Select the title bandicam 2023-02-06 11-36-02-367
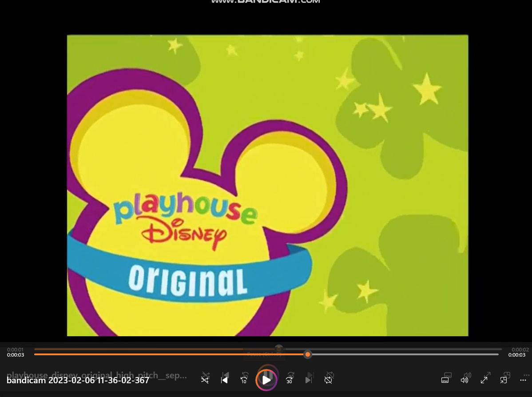 pos(78,381)
